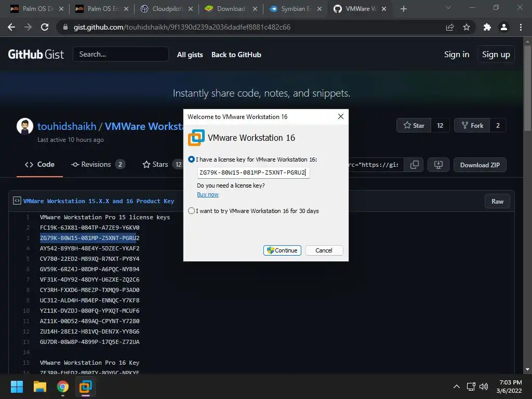532x399 pixels.
Task: Reload the gist page
Action: (x=45, y=27)
